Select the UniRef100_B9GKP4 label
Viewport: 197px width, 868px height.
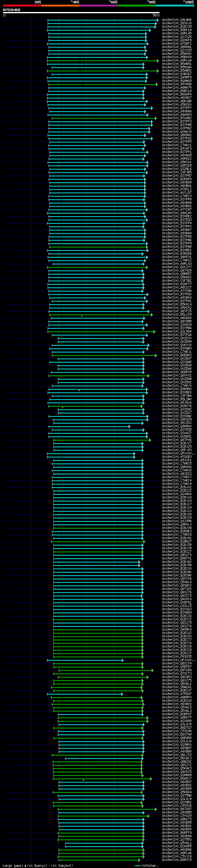[x=177, y=94]
